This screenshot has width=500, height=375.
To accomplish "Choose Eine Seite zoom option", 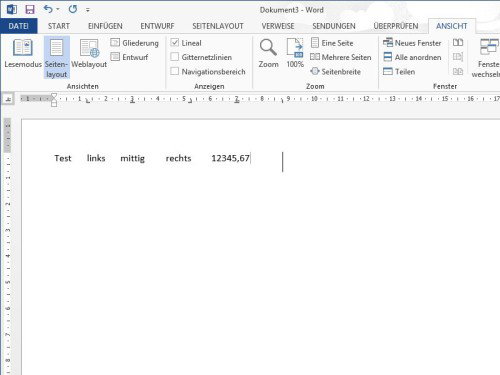I will tap(332, 43).
